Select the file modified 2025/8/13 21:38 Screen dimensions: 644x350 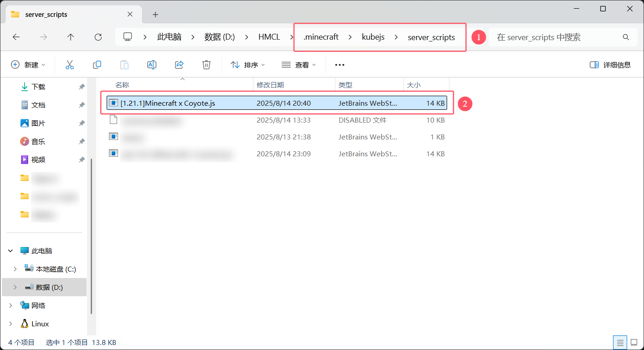(277, 137)
